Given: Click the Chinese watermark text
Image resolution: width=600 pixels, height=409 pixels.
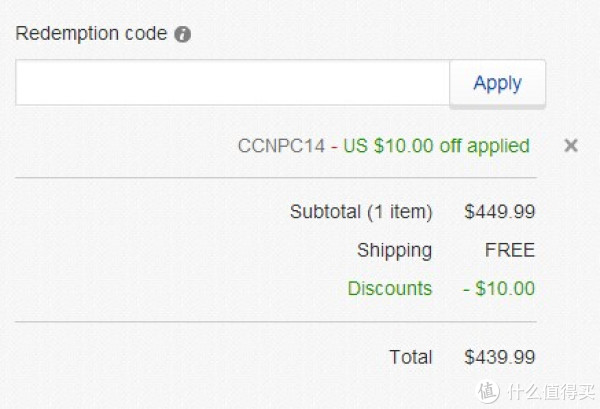Looking at the screenshot, I should (x=551, y=392).
